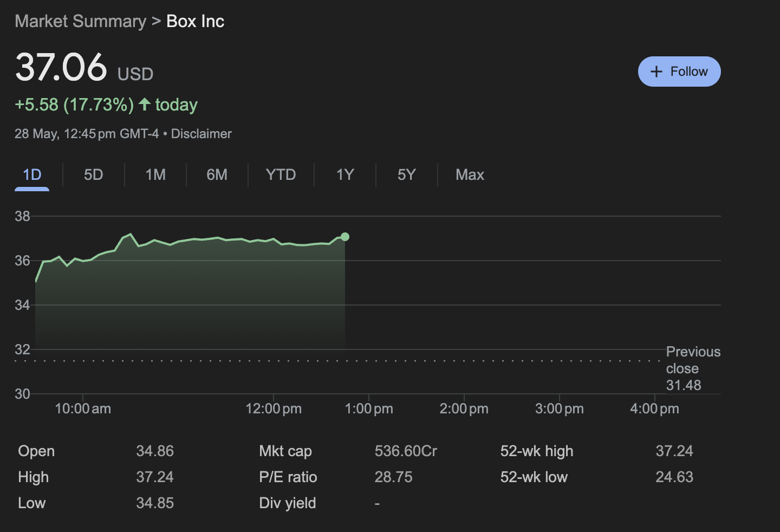Viewport: 780px width, 532px height.
Task: Click the Div yield label
Action: click(x=288, y=503)
